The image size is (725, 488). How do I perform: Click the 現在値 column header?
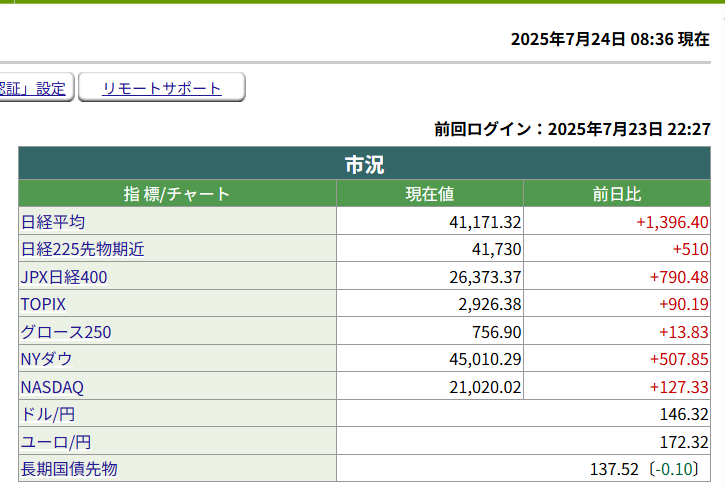[x=430, y=194]
